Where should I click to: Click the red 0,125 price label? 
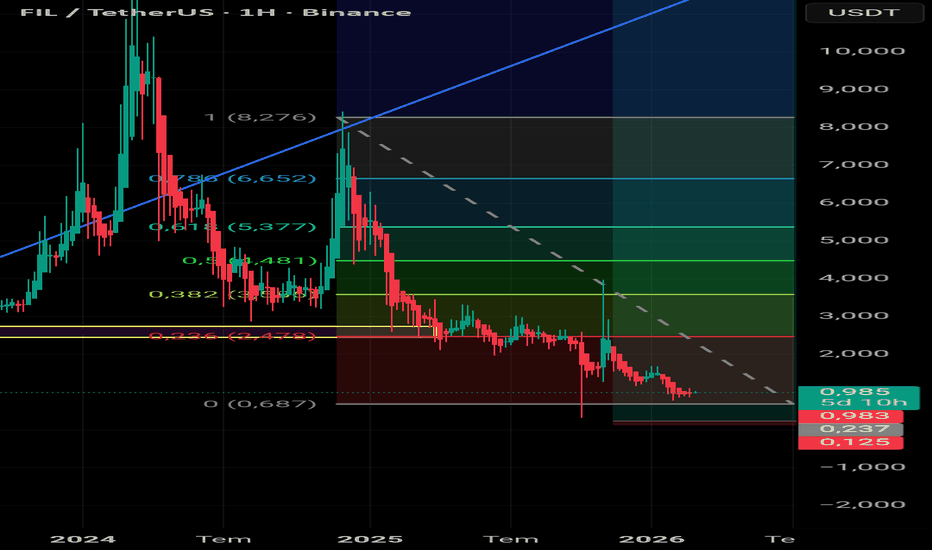pyautogui.click(x=851, y=442)
